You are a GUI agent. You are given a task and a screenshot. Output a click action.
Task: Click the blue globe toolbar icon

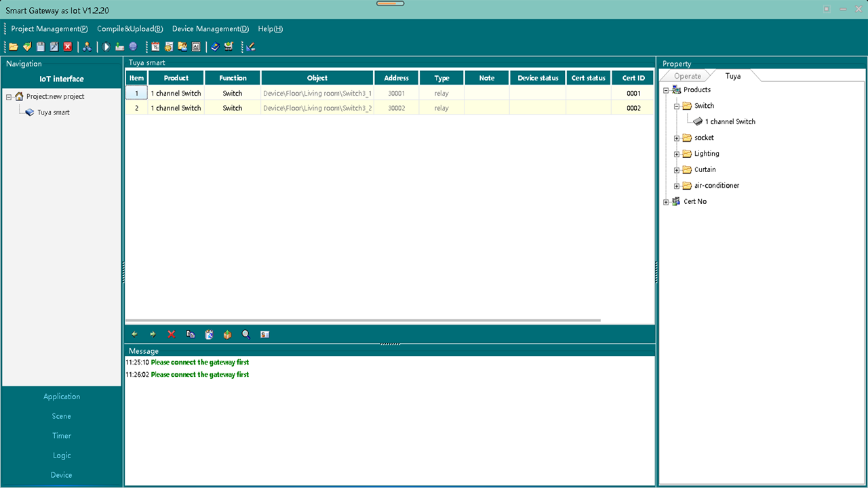click(133, 47)
